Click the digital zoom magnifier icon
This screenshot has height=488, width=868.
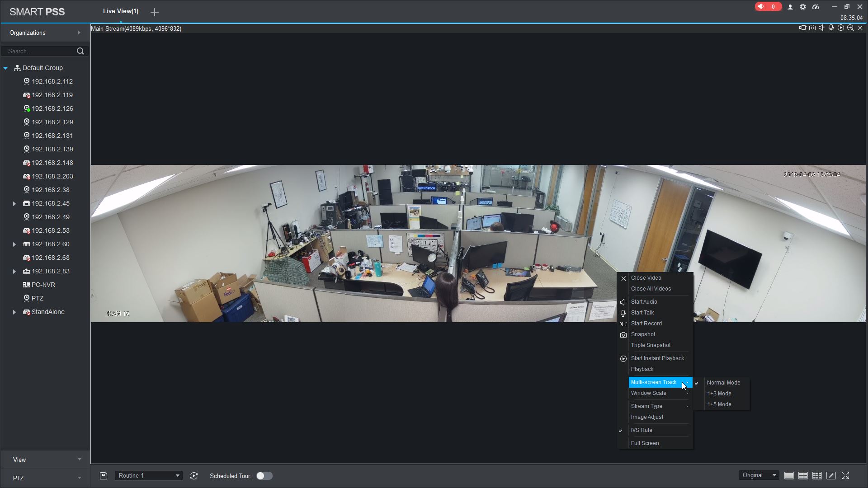click(850, 28)
